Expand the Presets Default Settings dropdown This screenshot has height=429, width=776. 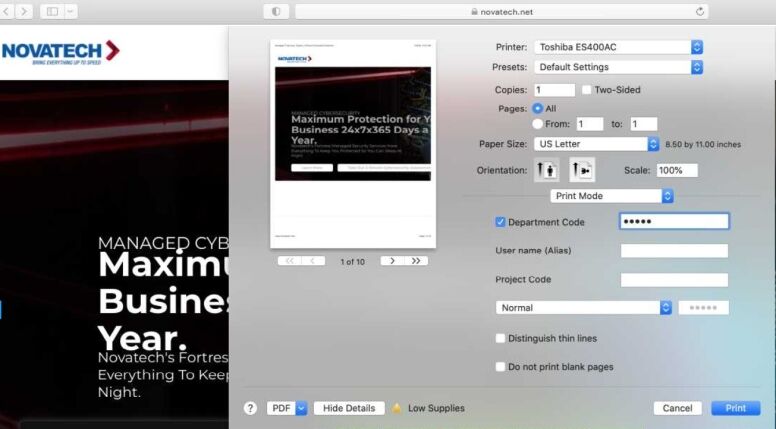[618, 67]
